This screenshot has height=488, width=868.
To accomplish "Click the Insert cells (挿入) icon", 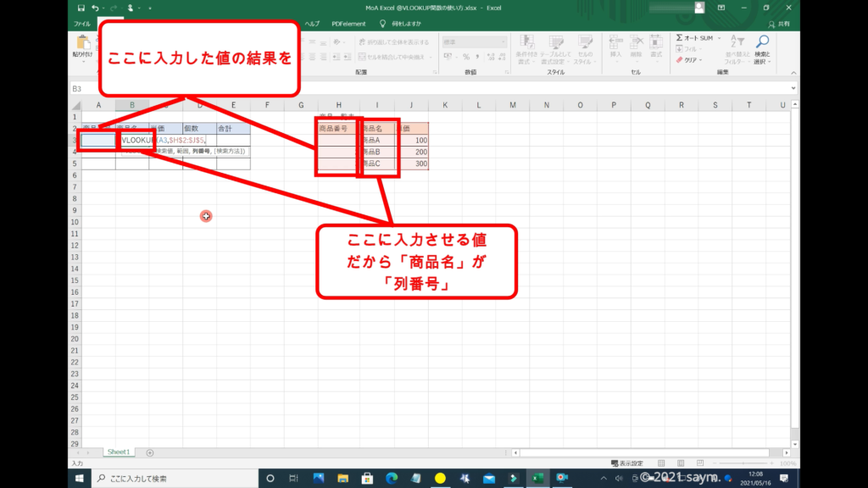I will tap(615, 46).
